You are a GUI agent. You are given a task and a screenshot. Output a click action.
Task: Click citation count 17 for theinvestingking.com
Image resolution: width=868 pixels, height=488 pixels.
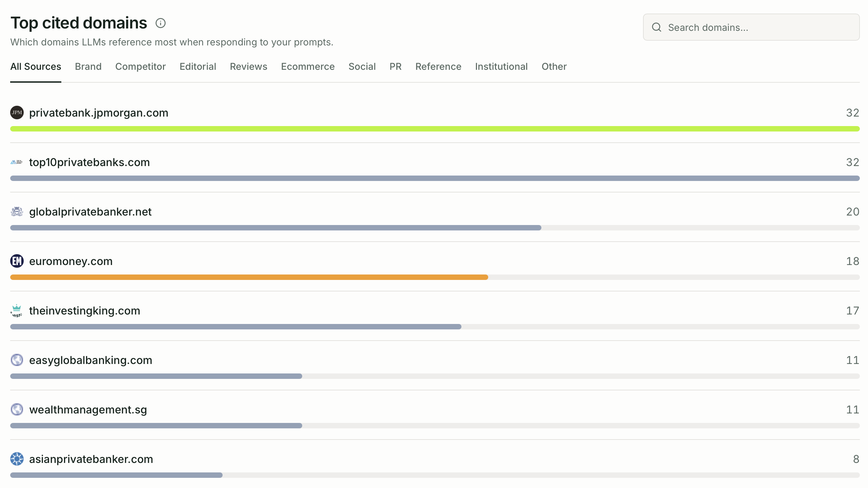click(852, 310)
